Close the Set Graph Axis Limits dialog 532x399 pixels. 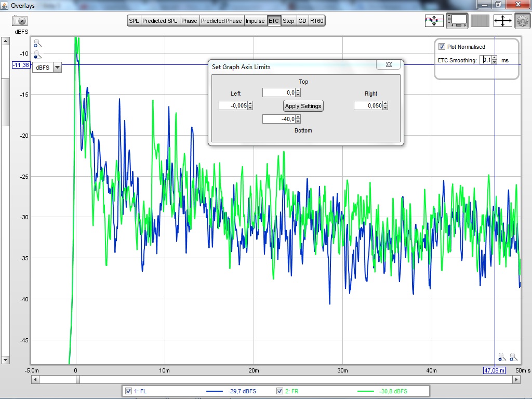click(x=389, y=65)
